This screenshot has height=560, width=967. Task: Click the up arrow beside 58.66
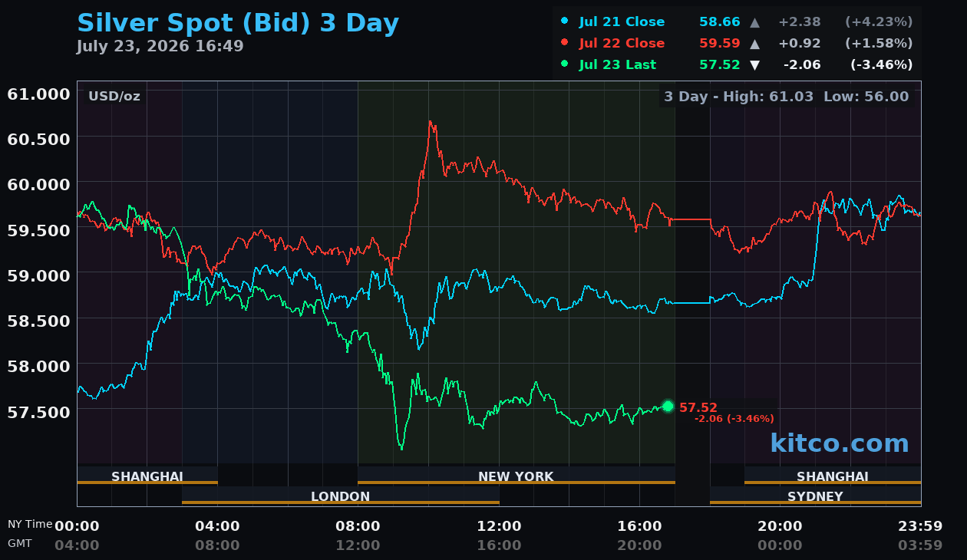[x=754, y=22]
